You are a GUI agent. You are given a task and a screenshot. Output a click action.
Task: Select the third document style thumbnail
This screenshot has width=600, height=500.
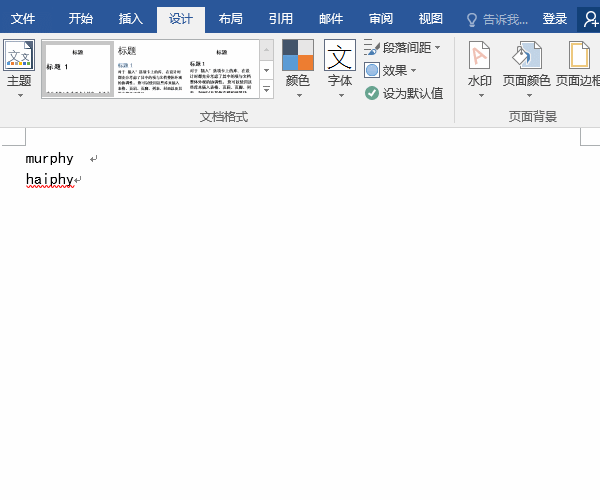pyautogui.click(x=221, y=69)
